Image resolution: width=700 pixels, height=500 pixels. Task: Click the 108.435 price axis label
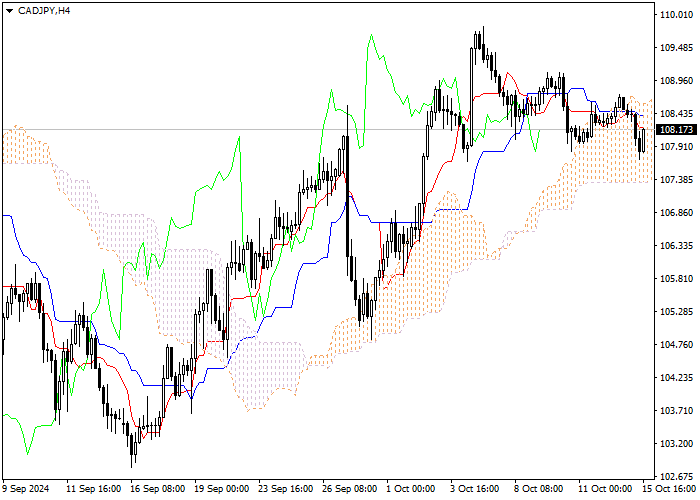point(676,114)
